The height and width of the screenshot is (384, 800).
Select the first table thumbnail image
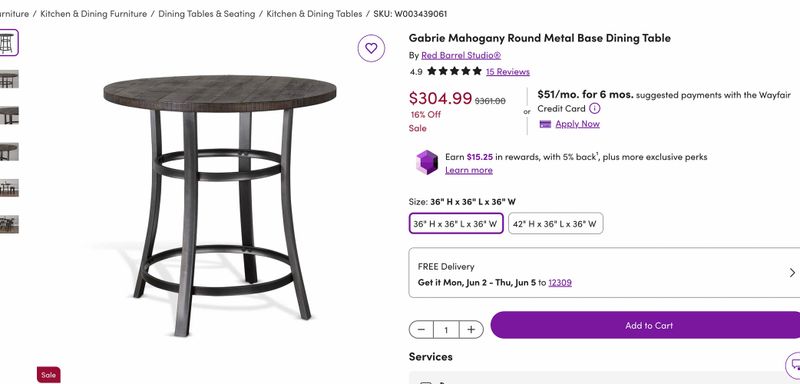8,42
